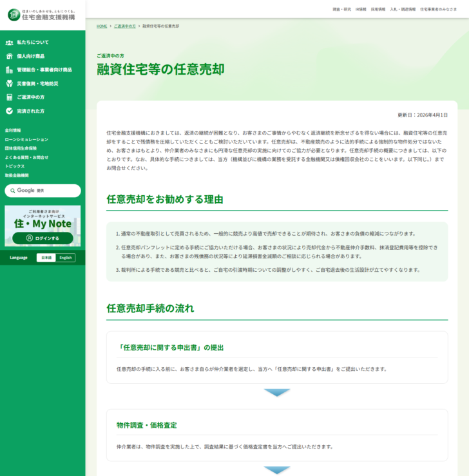Open 取扱金融機関 link
The image size is (469, 476).
pos(17,175)
